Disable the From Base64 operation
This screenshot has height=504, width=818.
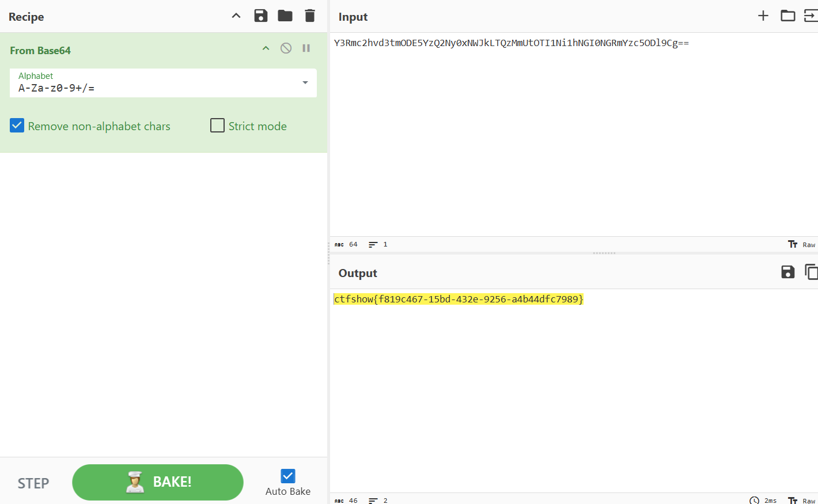tap(286, 48)
